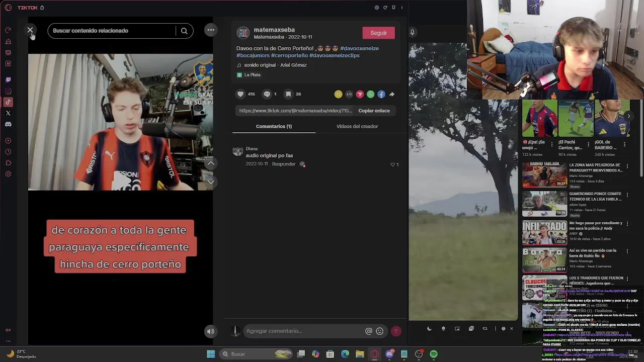644x362 pixels.
Task: Click the yellow repost share icon
Action: [338, 94]
